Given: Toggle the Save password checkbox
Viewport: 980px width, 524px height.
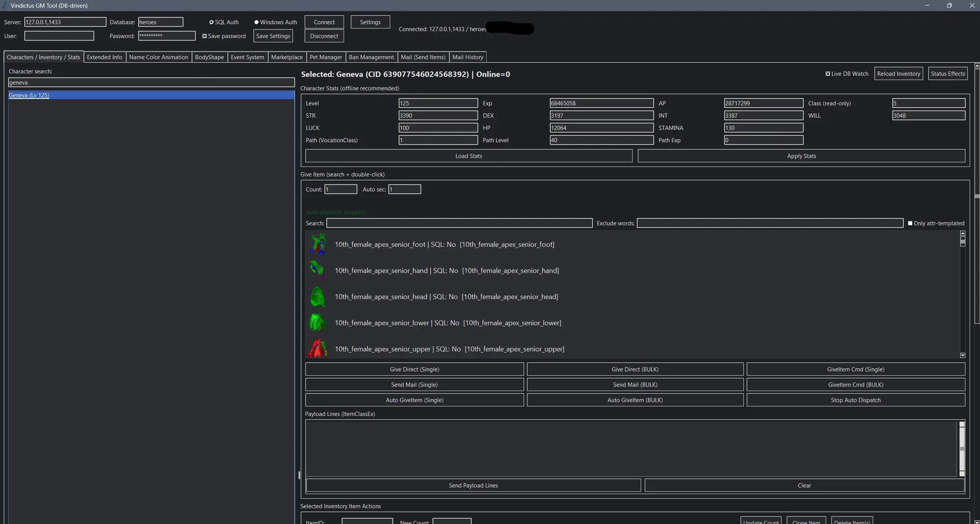Looking at the screenshot, I should [x=205, y=36].
